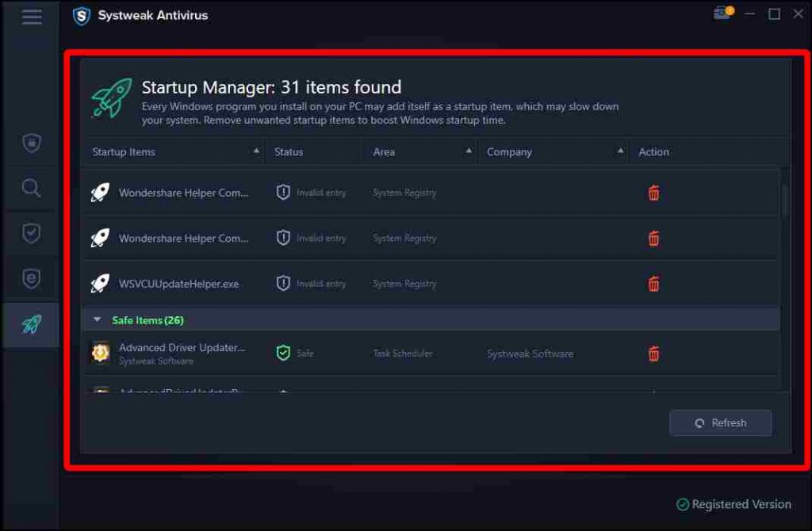Click Invalid entry status for WSVCUUpdateHelper.exe
812x531 pixels.
pyautogui.click(x=321, y=284)
